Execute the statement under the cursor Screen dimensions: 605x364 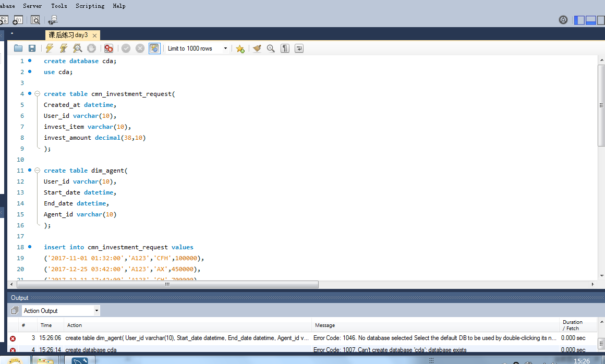[63, 48]
